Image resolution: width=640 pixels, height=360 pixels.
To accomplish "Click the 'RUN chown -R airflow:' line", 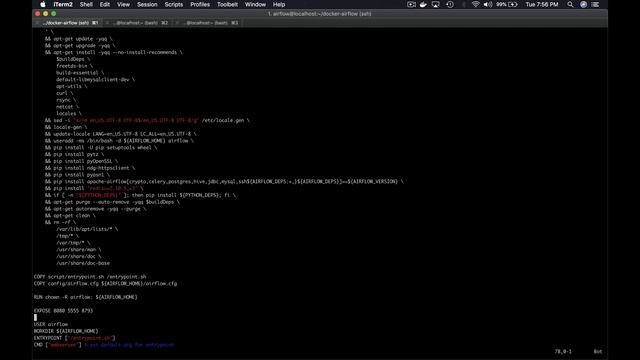I will 86,297.
